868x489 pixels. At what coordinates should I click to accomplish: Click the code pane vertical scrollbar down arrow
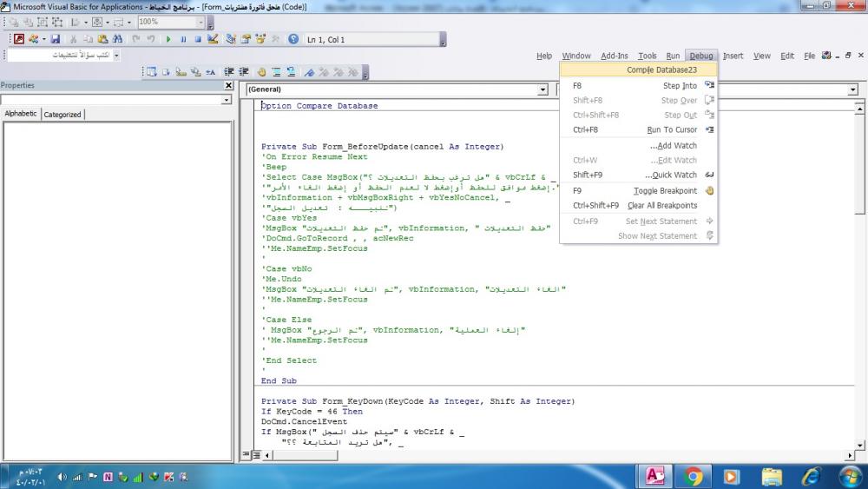pos(859,445)
